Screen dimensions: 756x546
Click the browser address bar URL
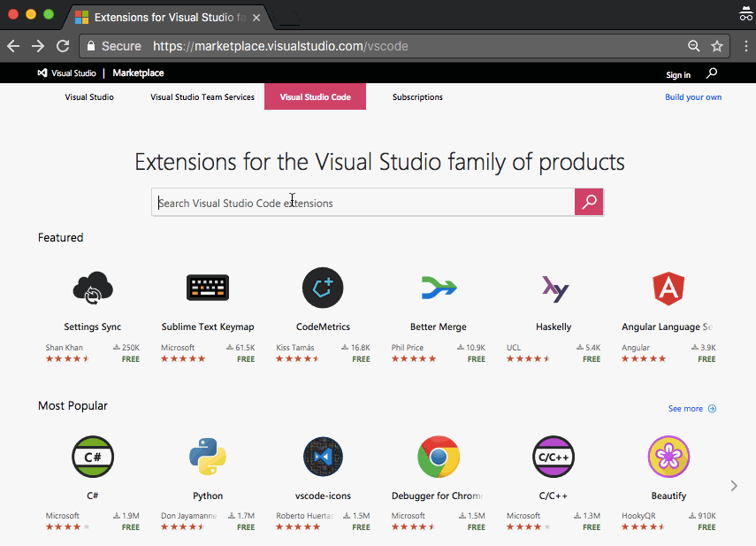tap(280, 46)
